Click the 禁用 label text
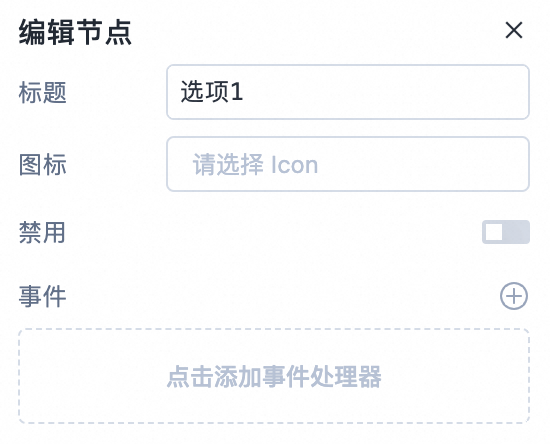Viewport: 550px width, 444px height. tap(42, 232)
